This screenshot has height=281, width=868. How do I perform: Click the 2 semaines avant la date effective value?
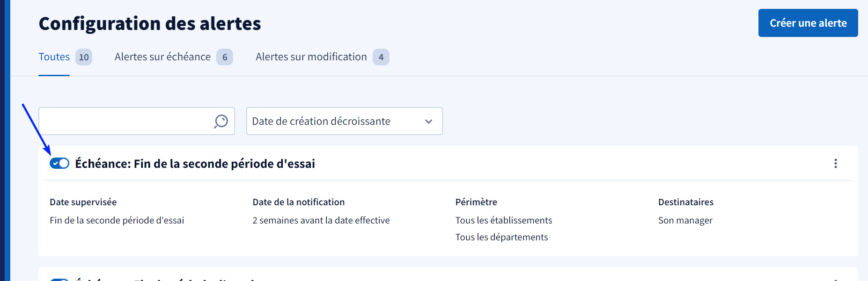point(321,220)
